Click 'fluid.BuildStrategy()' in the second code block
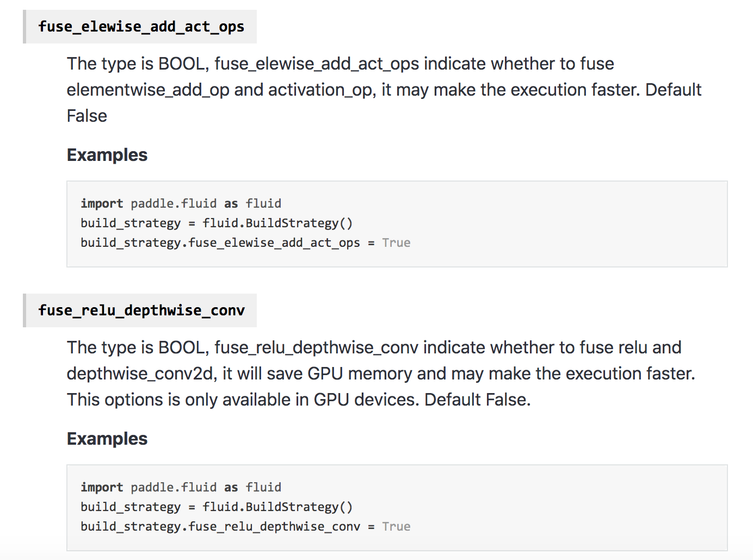Image resolution: width=753 pixels, height=560 pixels. point(277,507)
